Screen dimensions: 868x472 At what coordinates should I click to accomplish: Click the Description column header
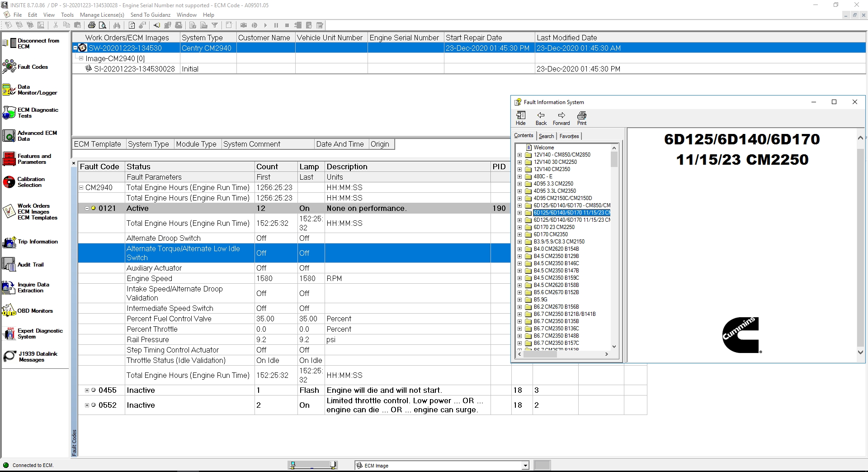(408, 167)
